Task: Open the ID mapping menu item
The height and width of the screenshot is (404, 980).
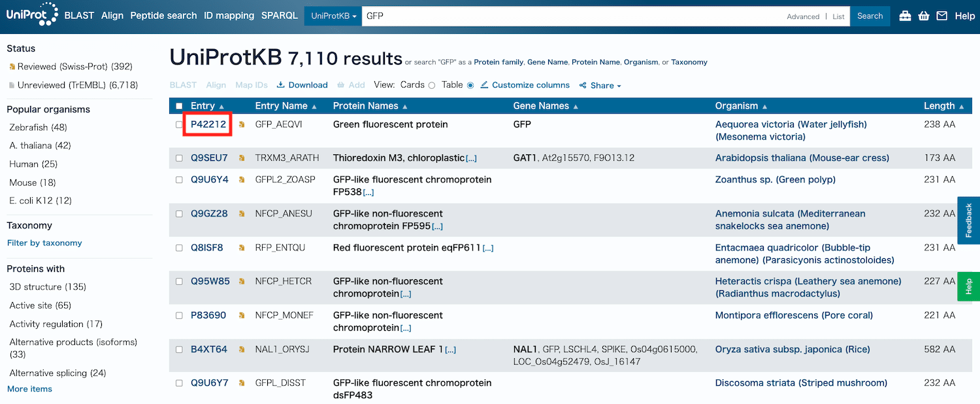Action: pos(229,15)
